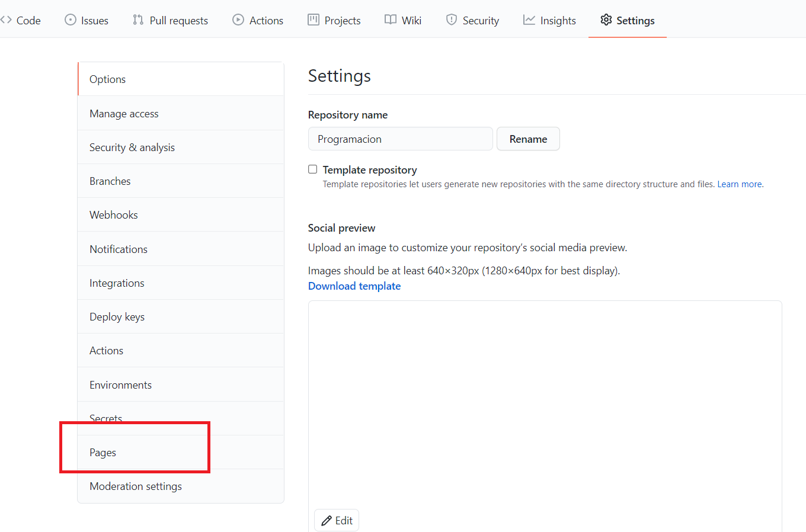Follow the Learn more link
This screenshot has width=806, height=532.
click(740, 184)
